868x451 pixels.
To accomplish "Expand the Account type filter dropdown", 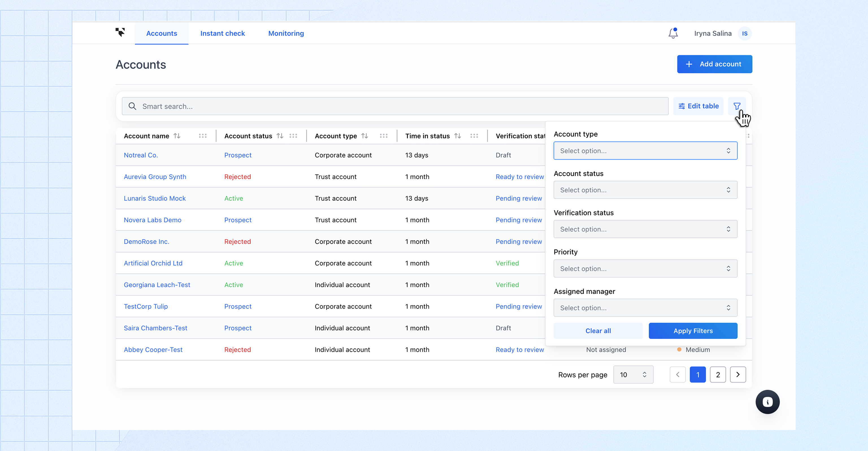I will coord(645,151).
